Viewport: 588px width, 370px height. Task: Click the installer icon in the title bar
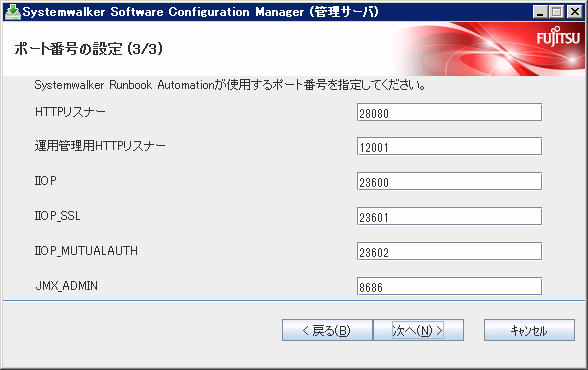coord(12,12)
